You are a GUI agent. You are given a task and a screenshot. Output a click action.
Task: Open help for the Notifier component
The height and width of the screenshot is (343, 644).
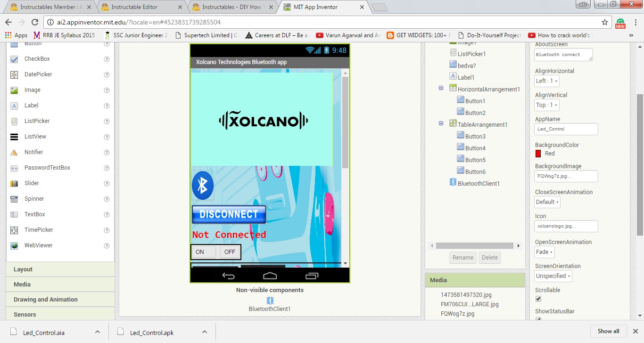[x=107, y=152]
